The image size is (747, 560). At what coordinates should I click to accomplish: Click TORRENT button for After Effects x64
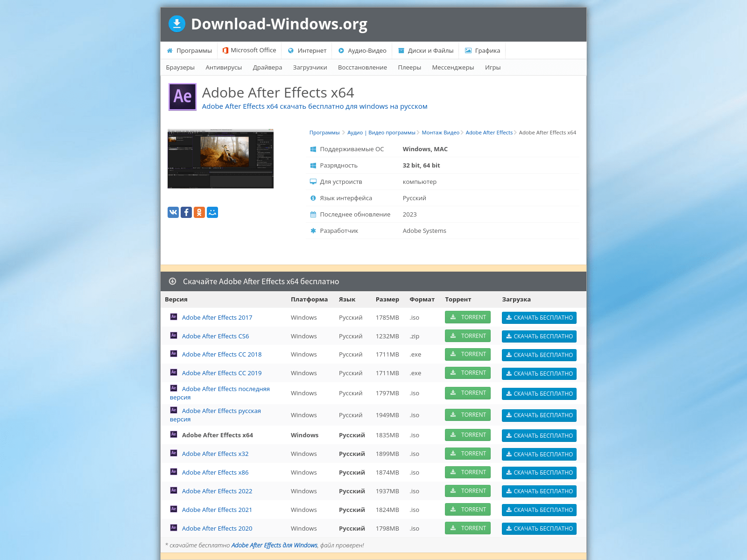(467, 435)
